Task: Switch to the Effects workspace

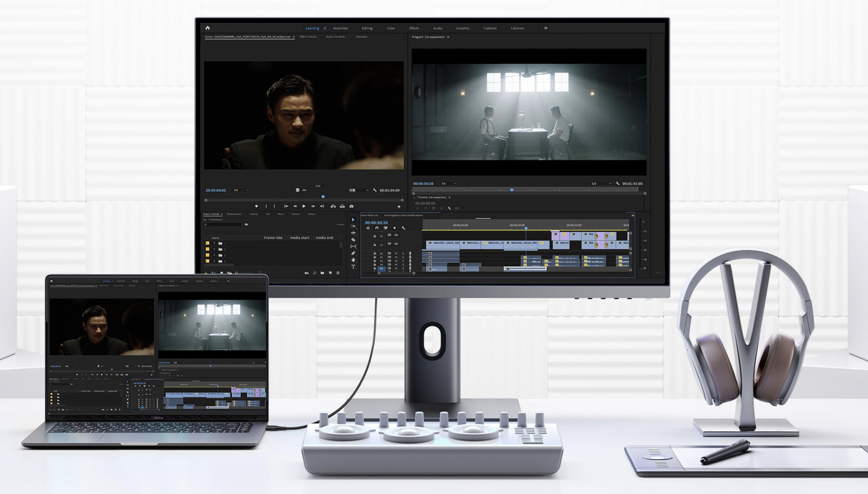Action: 414,28
